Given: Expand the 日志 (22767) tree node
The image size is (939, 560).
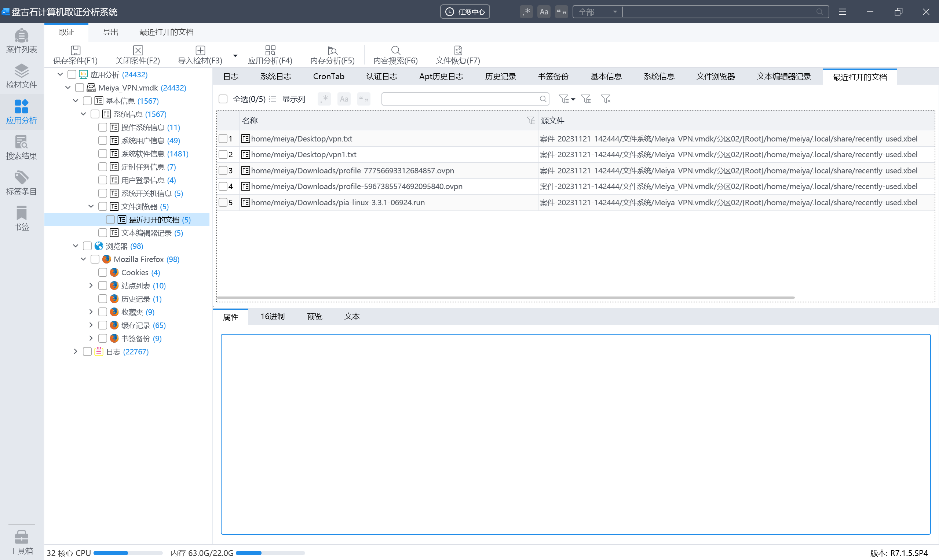Looking at the screenshot, I should point(76,352).
